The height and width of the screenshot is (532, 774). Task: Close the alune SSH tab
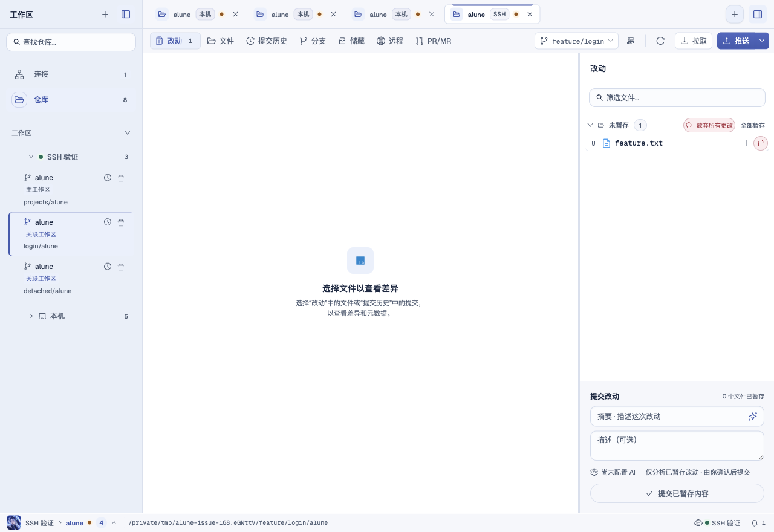pos(530,14)
